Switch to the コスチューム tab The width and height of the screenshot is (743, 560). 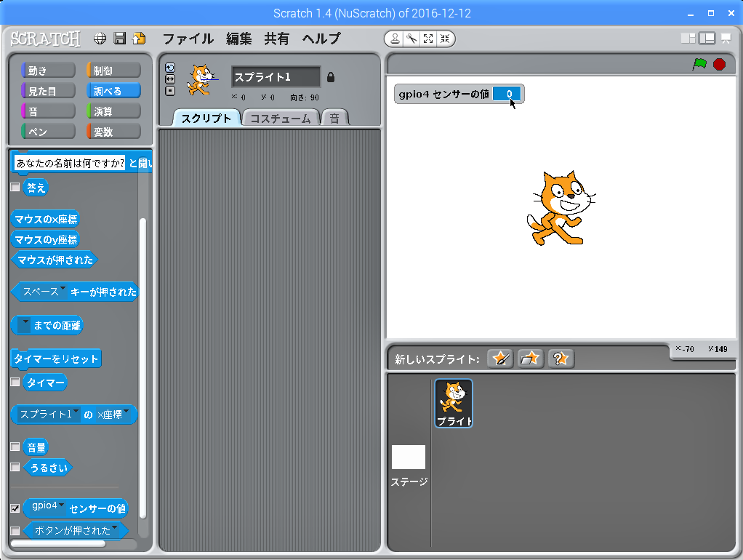point(281,118)
